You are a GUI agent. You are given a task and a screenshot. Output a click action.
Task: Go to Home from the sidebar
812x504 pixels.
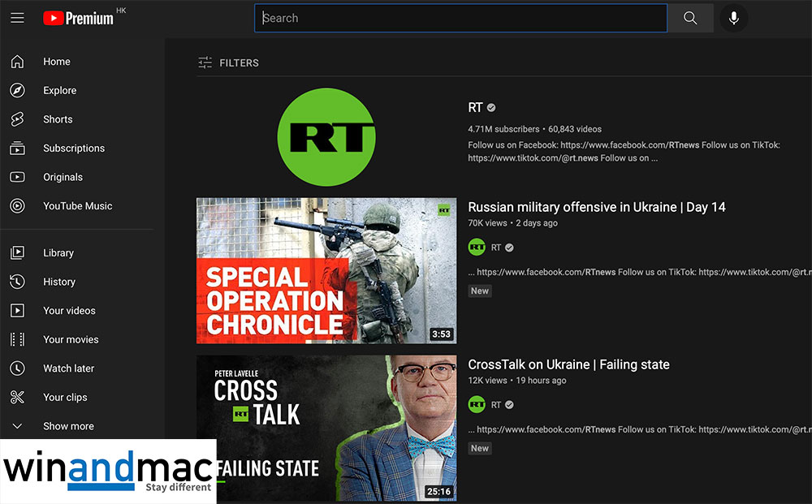click(56, 61)
